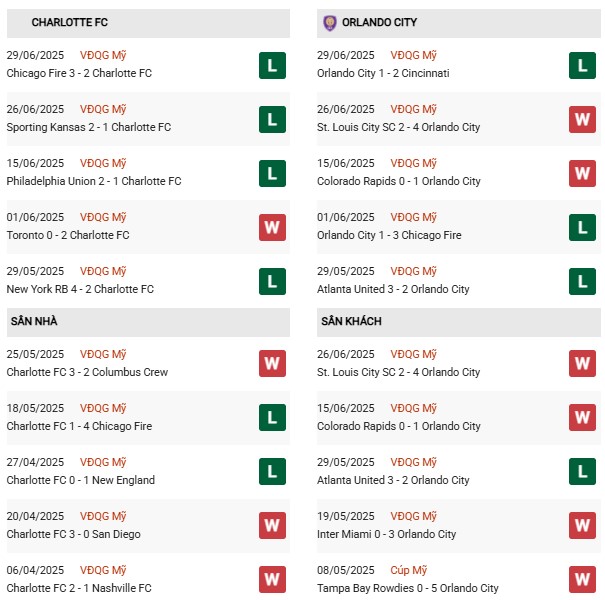Open the Sporting Kansas 2-1 Charlotte FC match
The height and width of the screenshot is (600, 605).
tap(88, 127)
